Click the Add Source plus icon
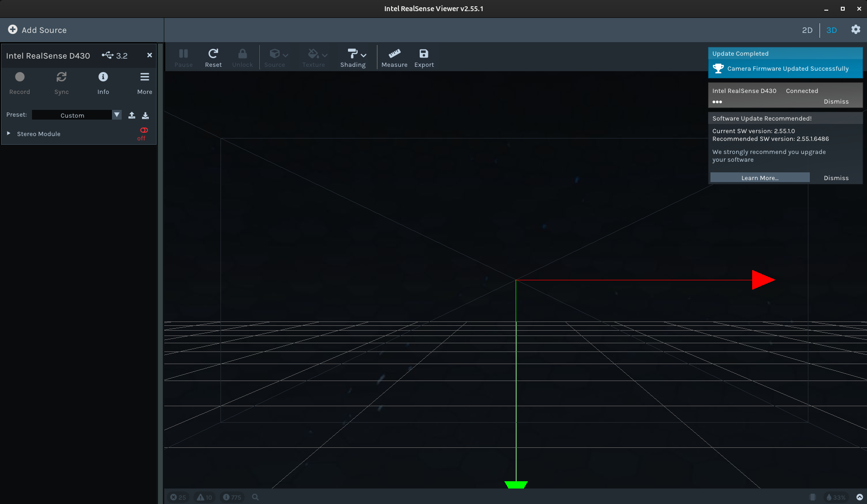The image size is (867, 504). pos(13,30)
